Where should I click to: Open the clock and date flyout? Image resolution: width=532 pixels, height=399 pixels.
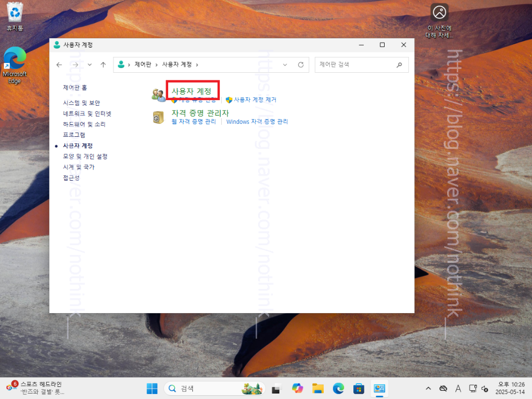tap(511, 388)
